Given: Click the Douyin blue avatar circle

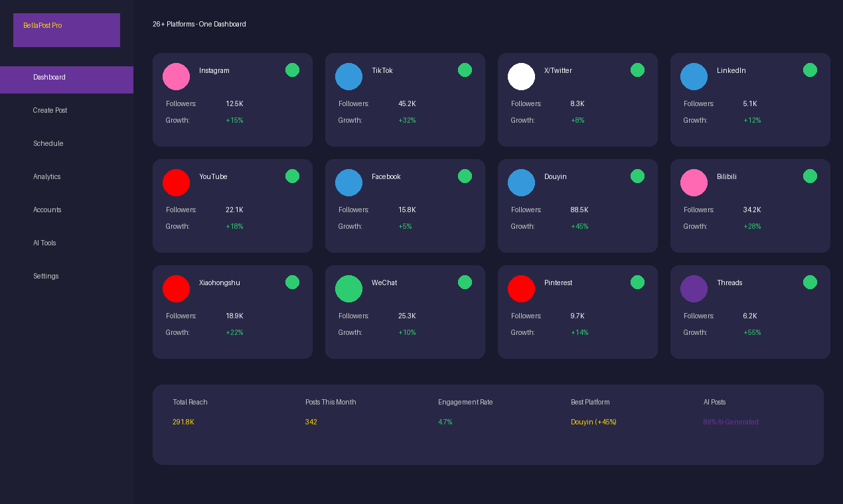Looking at the screenshot, I should coord(521,182).
